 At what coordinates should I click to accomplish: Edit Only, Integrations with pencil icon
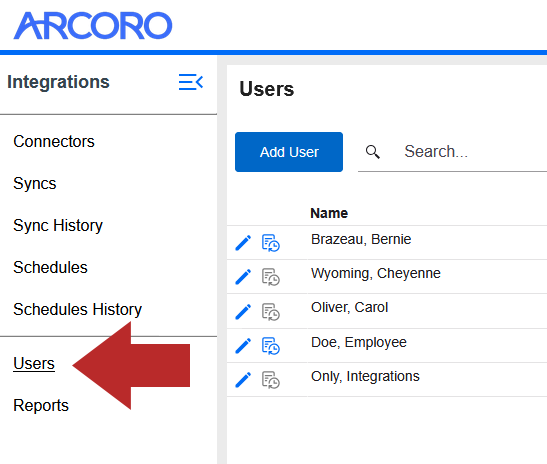(243, 380)
